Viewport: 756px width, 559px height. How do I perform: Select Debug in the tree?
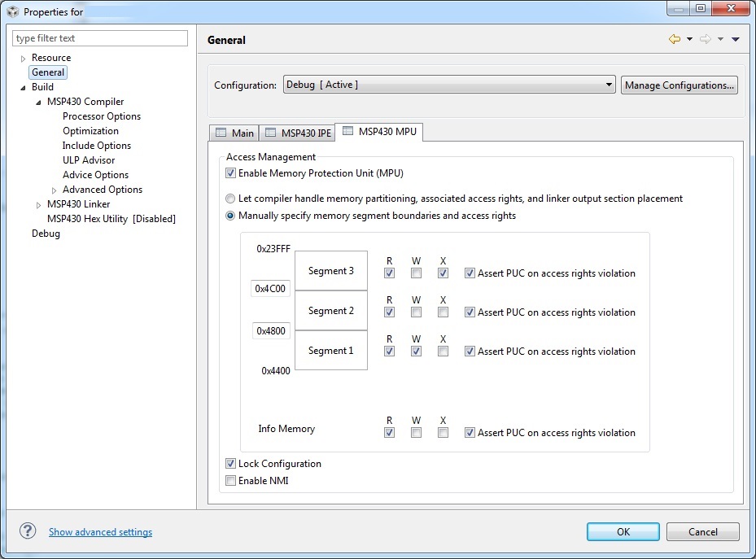[46, 234]
